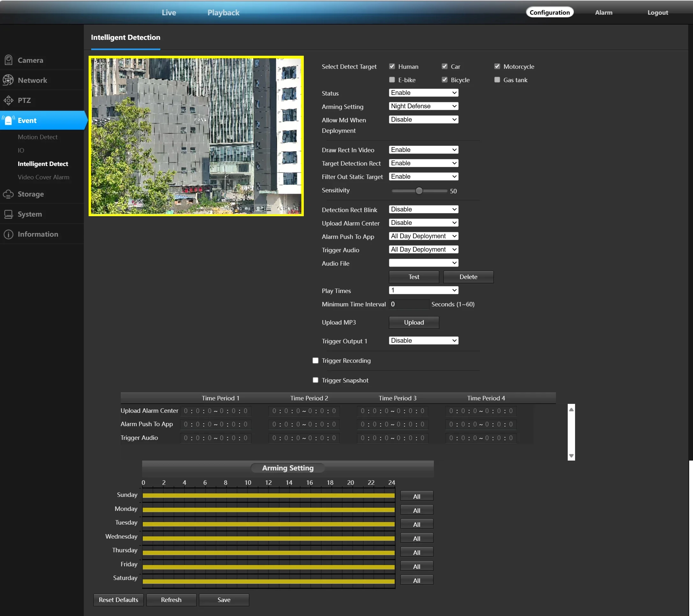The height and width of the screenshot is (616, 693).
Task: Open the Storage cloud icon
Action: point(9,194)
